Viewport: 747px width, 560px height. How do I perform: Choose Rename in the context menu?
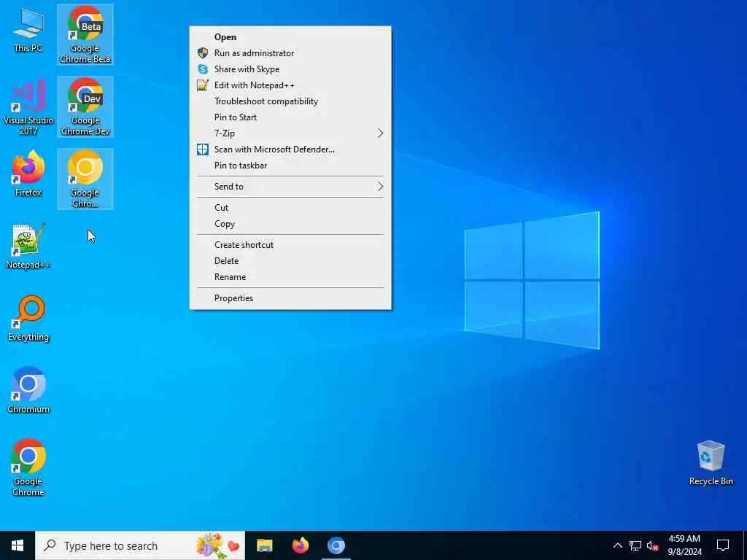pos(290,277)
